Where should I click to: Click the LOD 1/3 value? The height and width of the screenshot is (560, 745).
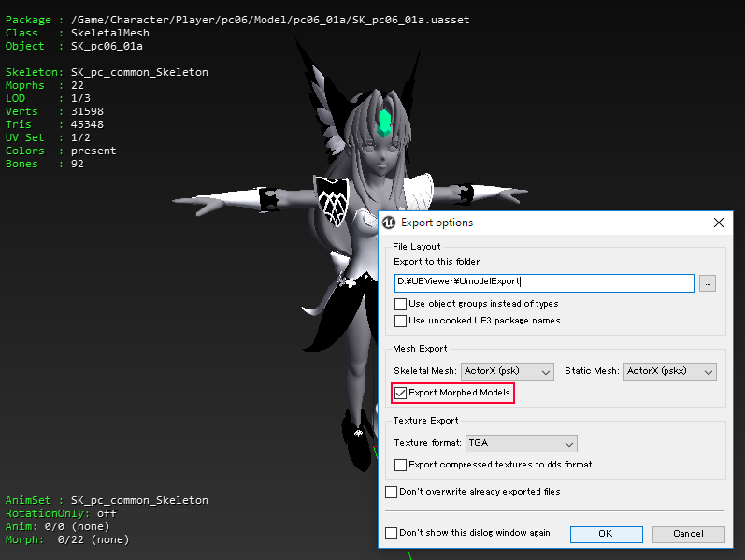[80, 98]
